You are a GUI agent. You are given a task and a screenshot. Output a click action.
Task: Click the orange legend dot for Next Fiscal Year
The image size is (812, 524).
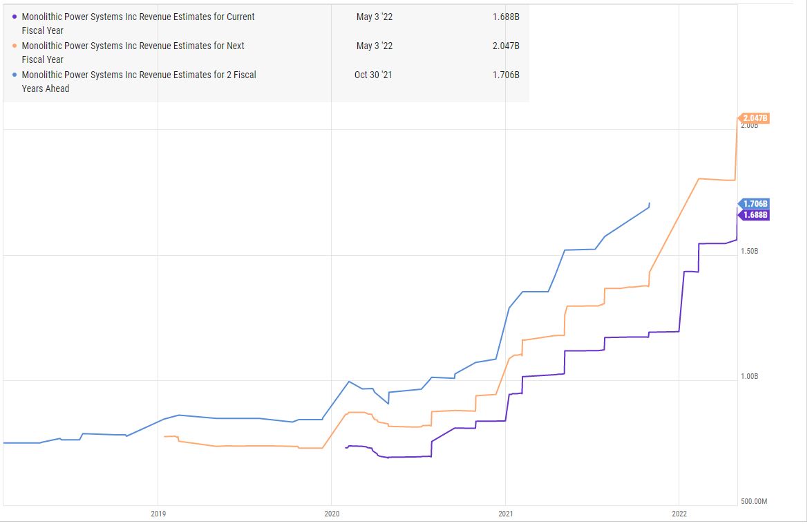(x=15, y=46)
